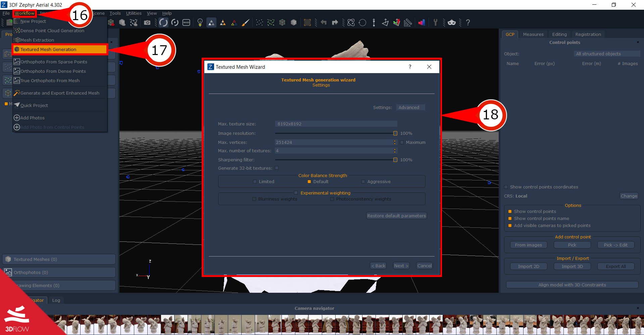Click the undo arrow icon

324,22
